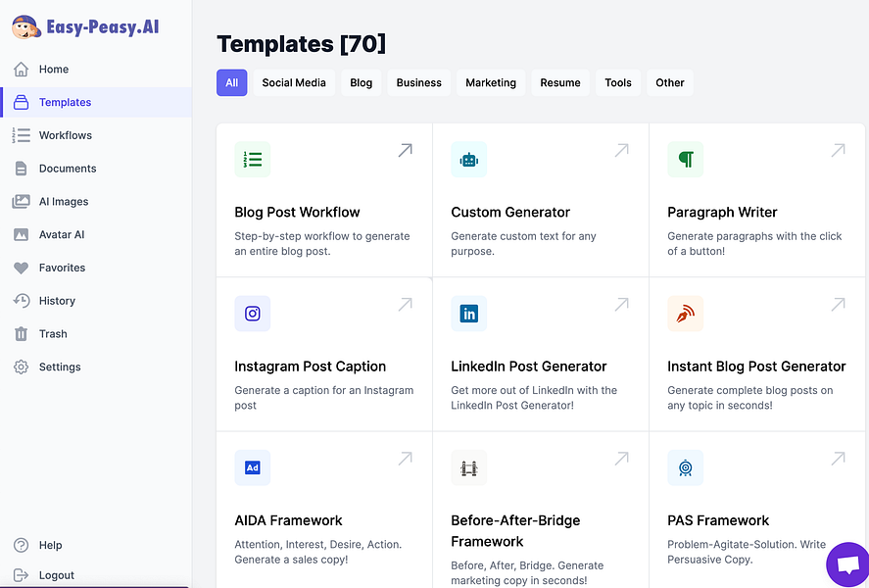Filter templates by Social Media
Viewport: 869px width, 588px height.
(294, 83)
